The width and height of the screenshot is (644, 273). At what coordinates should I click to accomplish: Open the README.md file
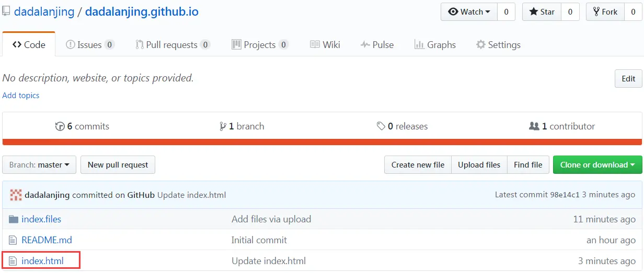click(47, 240)
